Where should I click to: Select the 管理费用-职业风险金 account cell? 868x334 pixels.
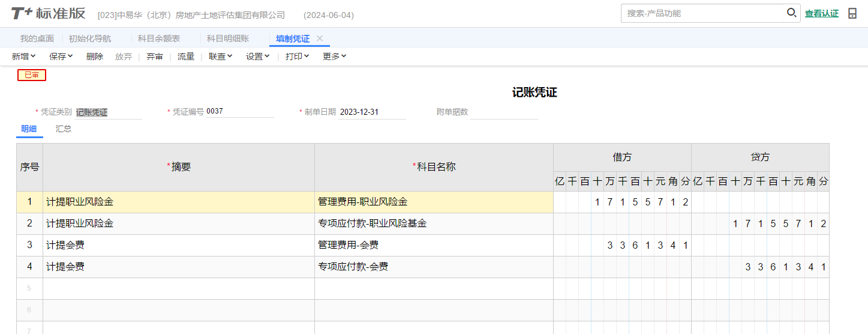coord(433,202)
